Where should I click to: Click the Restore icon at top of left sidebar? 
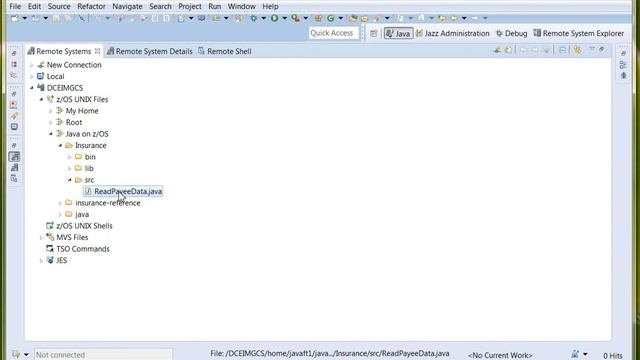(x=14, y=53)
